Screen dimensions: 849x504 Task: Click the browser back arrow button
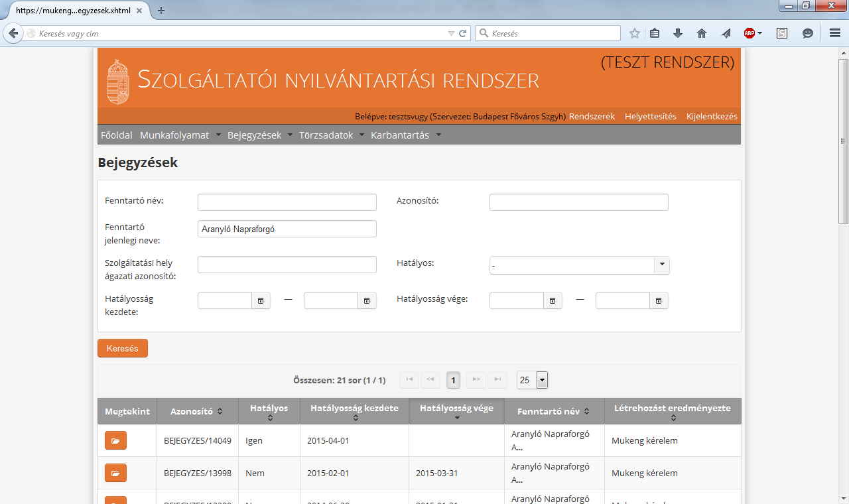click(13, 33)
